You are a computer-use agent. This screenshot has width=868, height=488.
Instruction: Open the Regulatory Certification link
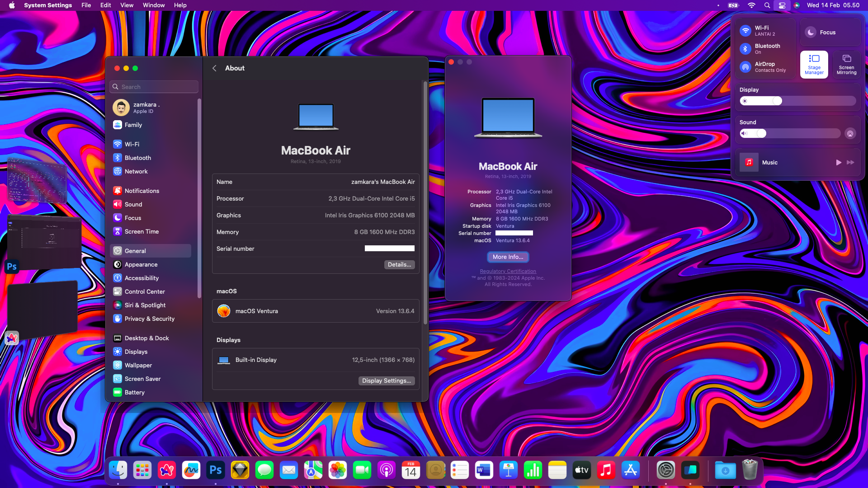pos(508,272)
